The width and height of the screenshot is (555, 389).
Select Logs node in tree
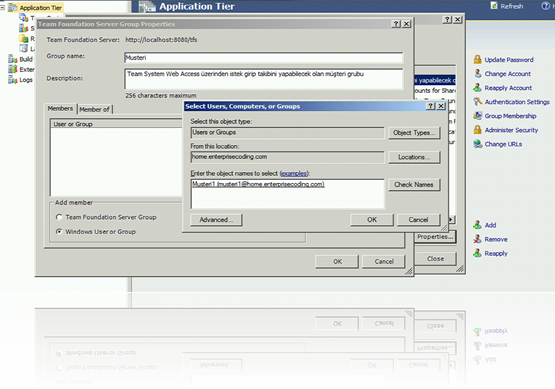pyautogui.click(x=26, y=80)
